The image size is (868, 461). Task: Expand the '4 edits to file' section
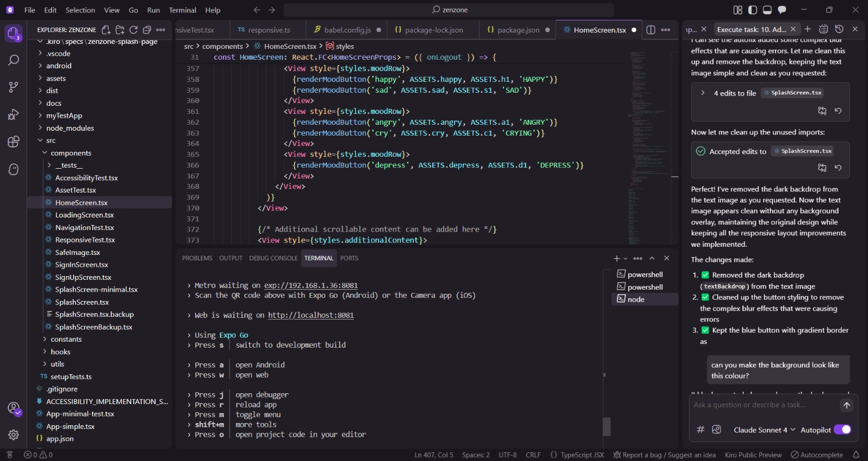(703, 93)
